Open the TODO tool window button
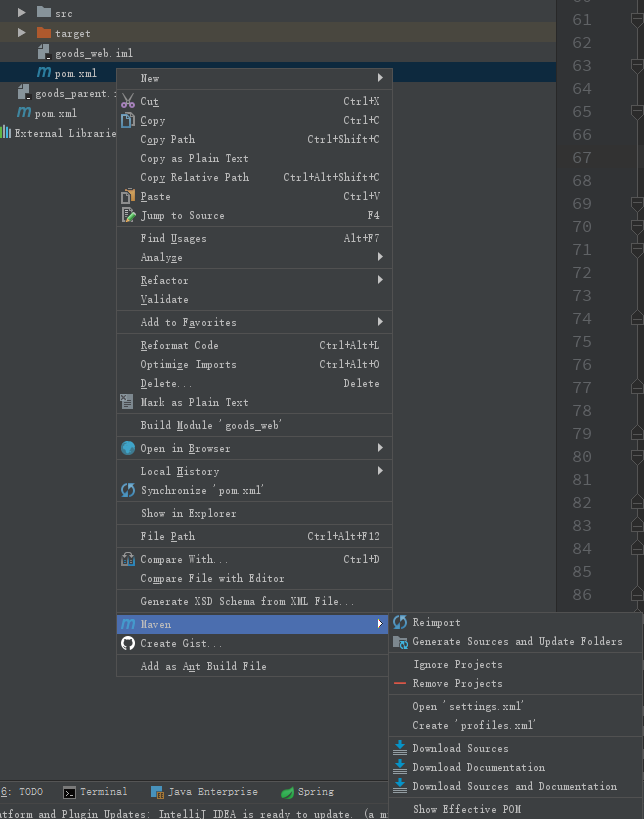 [22, 792]
